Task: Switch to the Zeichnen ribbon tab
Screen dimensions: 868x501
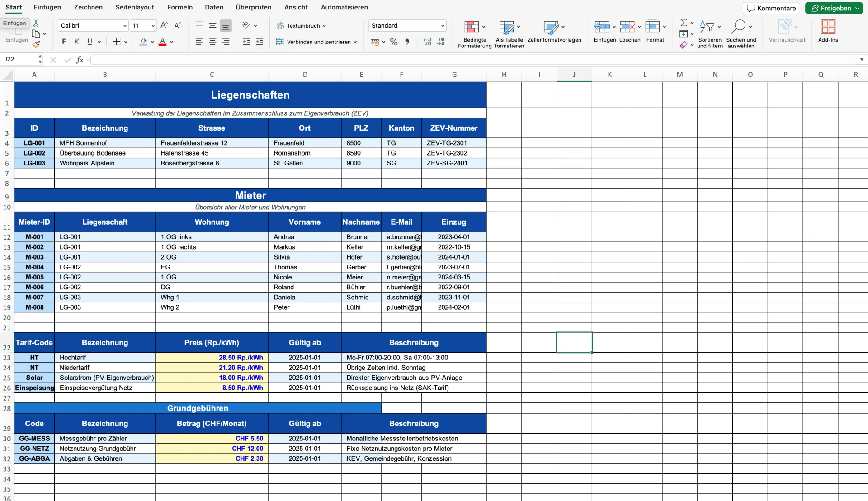Action: [88, 7]
